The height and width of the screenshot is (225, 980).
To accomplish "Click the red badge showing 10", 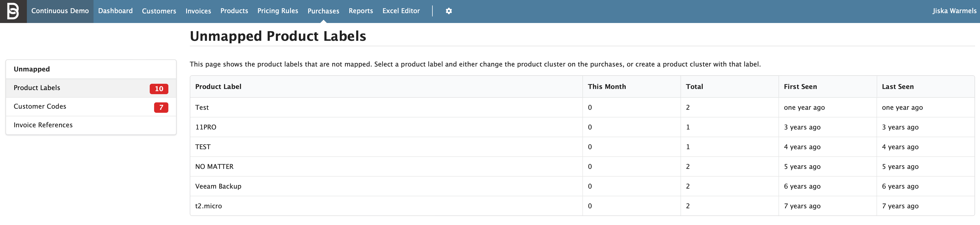I will point(159,89).
